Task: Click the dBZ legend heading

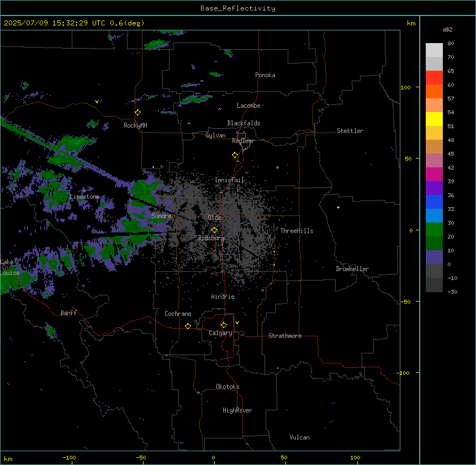Action: point(447,30)
